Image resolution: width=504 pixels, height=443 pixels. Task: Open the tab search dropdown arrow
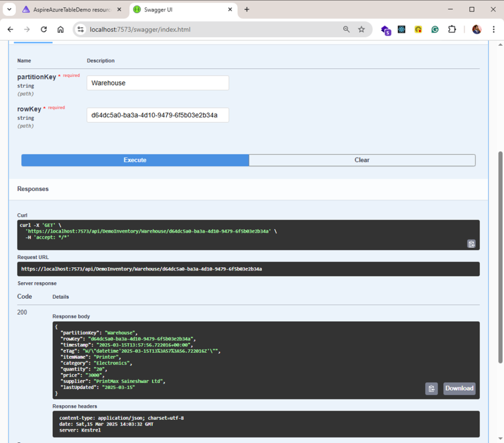click(x=9, y=9)
